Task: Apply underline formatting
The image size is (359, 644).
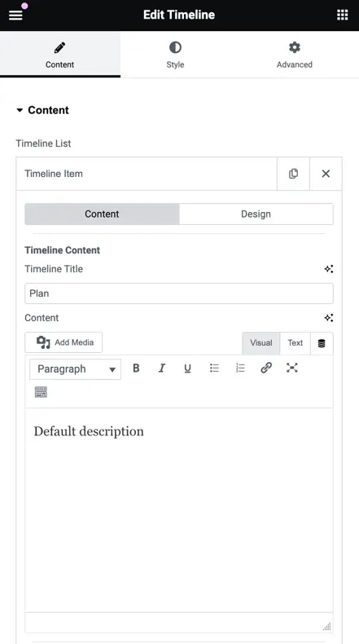Action: (x=187, y=368)
